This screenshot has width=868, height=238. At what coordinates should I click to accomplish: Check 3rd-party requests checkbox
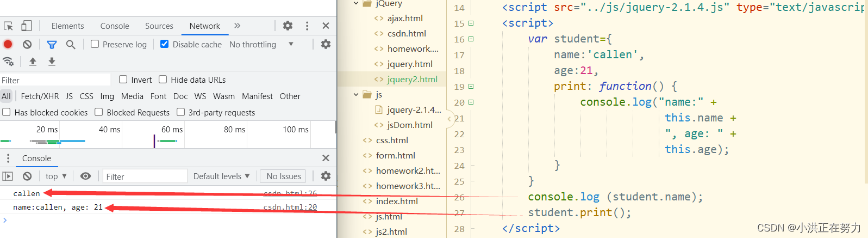pyautogui.click(x=180, y=112)
